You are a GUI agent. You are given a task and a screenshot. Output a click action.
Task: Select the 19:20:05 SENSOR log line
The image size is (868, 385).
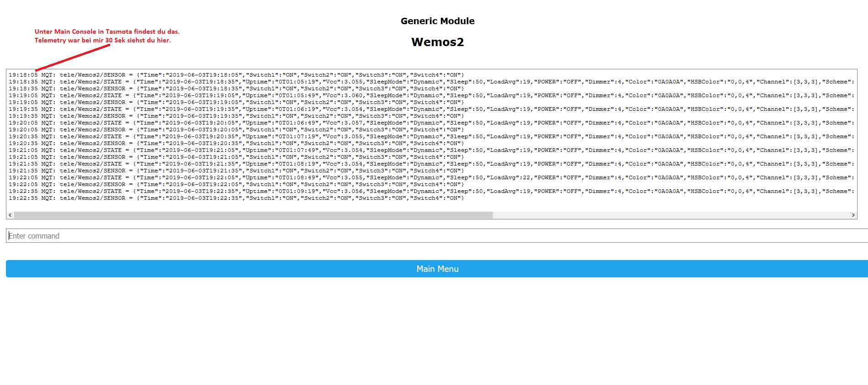pyautogui.click(x=236, y=130)
